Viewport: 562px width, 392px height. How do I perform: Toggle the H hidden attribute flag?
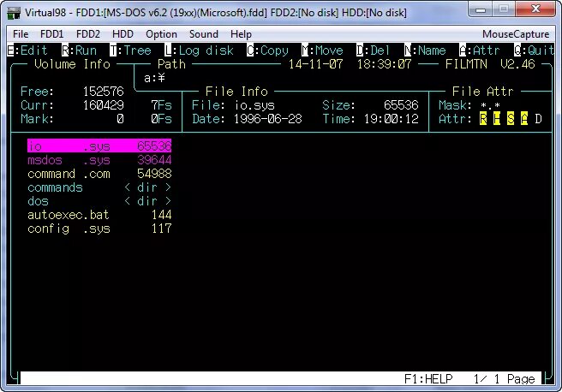pos(497,119)
